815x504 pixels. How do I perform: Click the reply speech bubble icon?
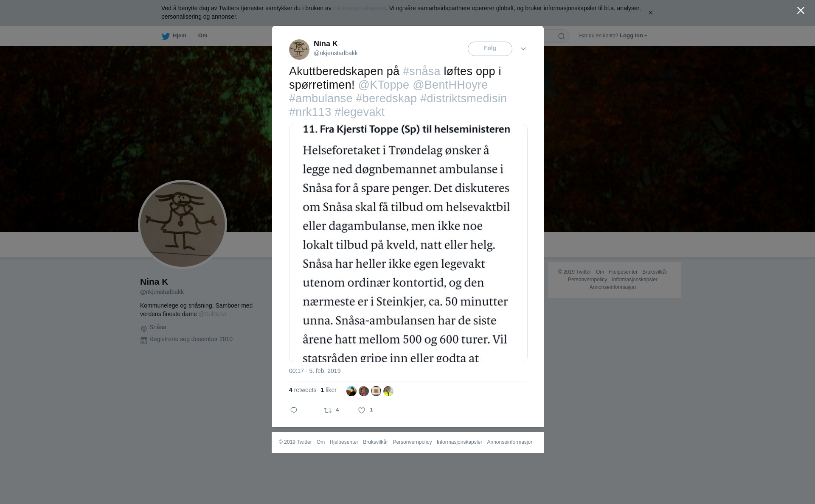(294, 410)
